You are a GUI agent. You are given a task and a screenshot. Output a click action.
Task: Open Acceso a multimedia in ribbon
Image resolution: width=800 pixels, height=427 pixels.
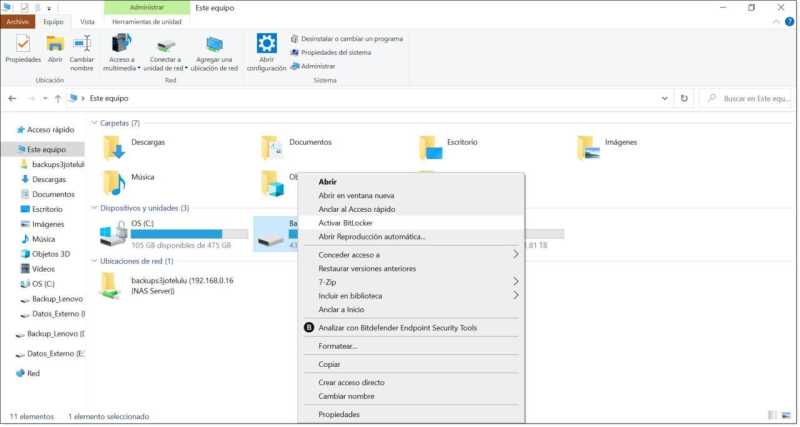(121, 53)
